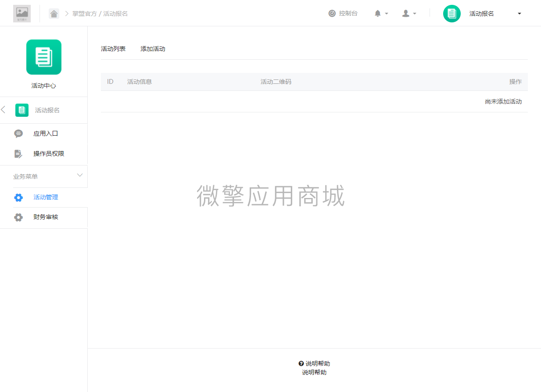The image size is (541, 392).
Task: Click the logo placeholder image in header
Action: point(22,14)
